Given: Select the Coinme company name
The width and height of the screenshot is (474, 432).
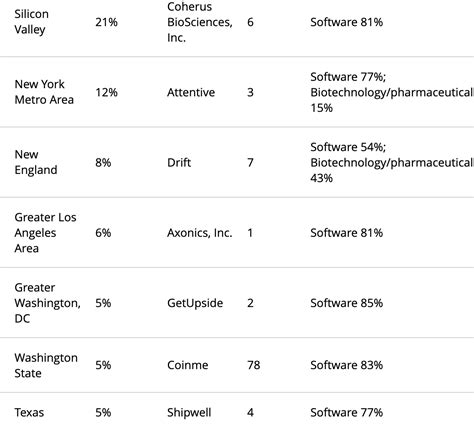Looking at the screenshot, I should pos(188,365).
